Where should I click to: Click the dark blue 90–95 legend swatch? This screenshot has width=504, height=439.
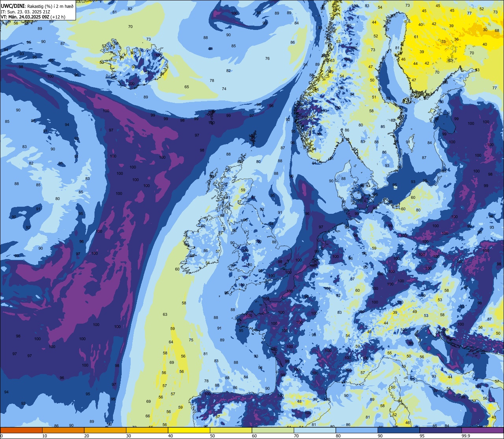pos(398,430)
